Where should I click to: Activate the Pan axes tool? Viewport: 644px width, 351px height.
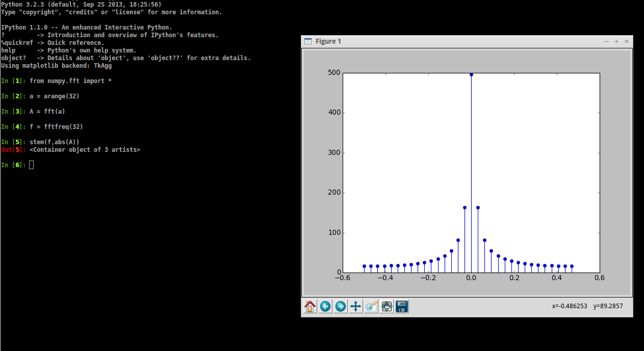[x=356, y=306]
